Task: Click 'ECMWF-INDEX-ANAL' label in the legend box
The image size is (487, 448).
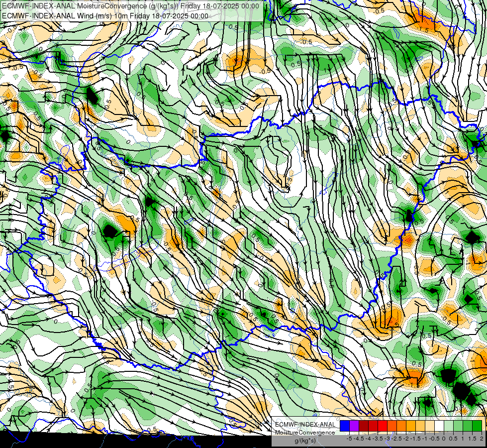Action: tap(305, 425)
